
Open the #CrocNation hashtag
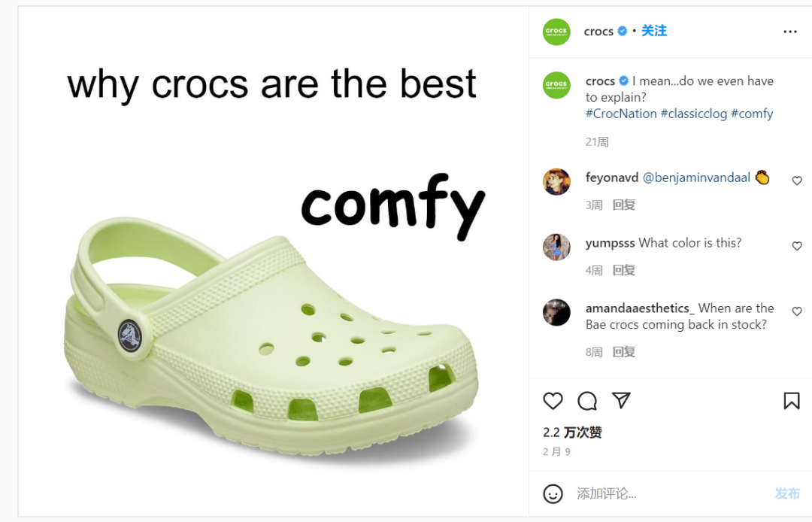click(x=621, y=114)
